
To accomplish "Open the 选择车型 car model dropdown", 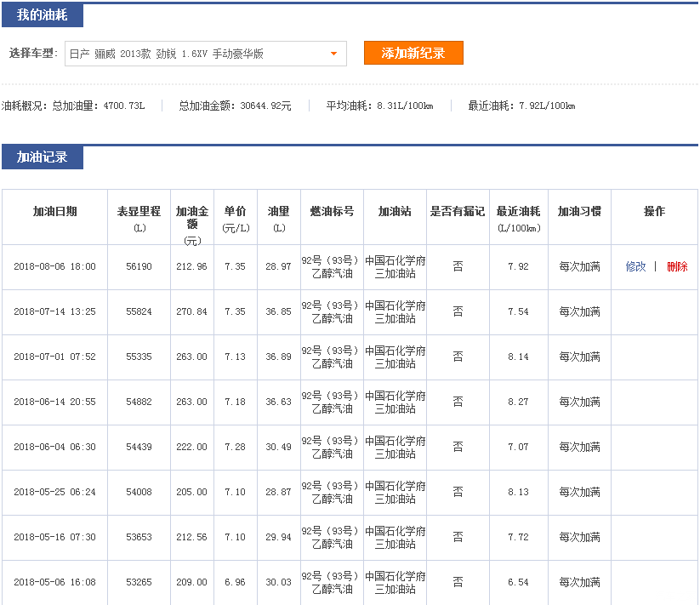I will (204, 54).
